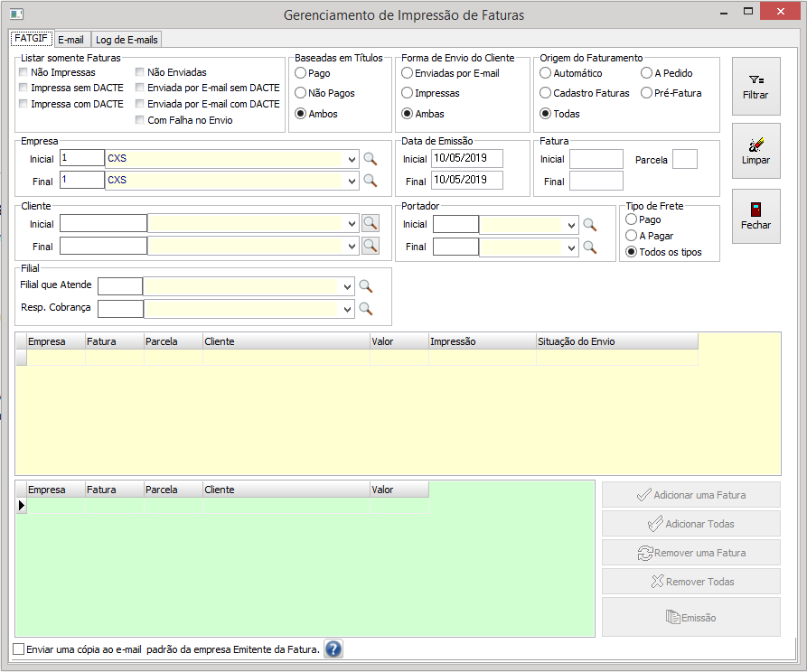
Task: Click the blue help question mark icon
Action: tap(333, 649)
